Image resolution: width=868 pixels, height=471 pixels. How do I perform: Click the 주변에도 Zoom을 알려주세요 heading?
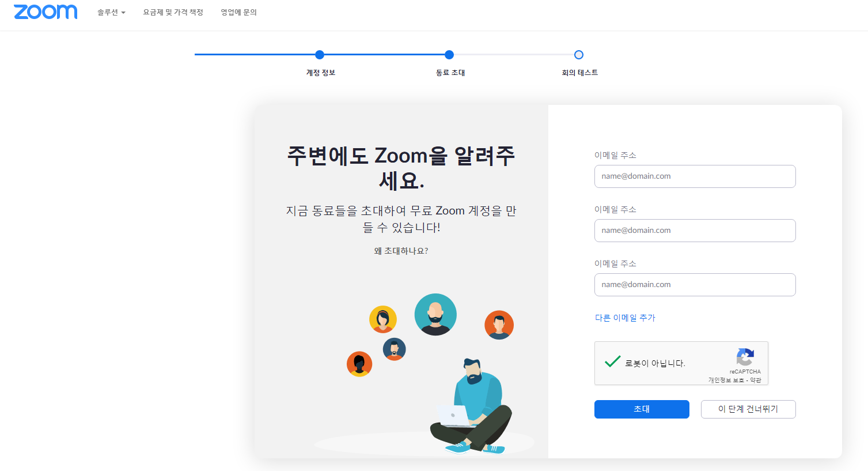point(401,168)
